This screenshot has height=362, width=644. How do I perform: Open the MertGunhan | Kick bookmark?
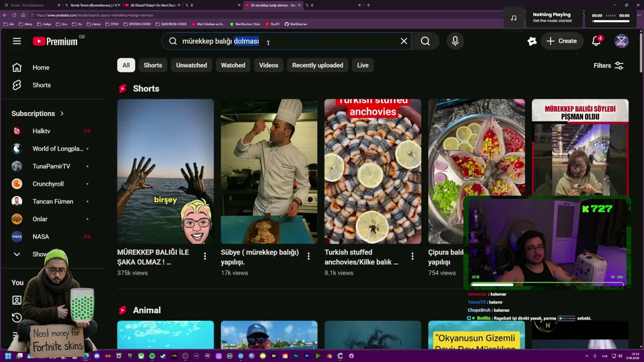point(245,24)
